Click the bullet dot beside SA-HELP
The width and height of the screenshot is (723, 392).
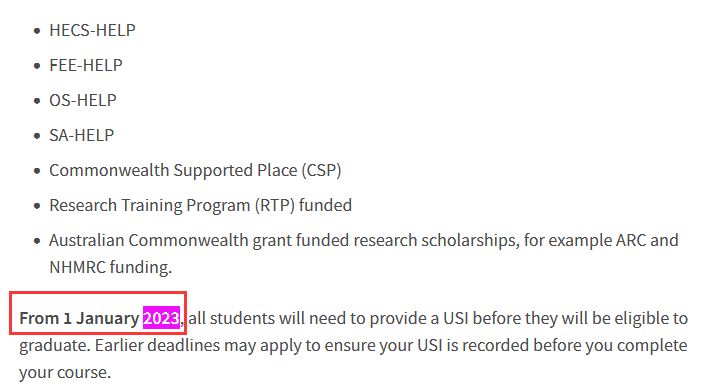pyautogui.click(x=37, y=136)
